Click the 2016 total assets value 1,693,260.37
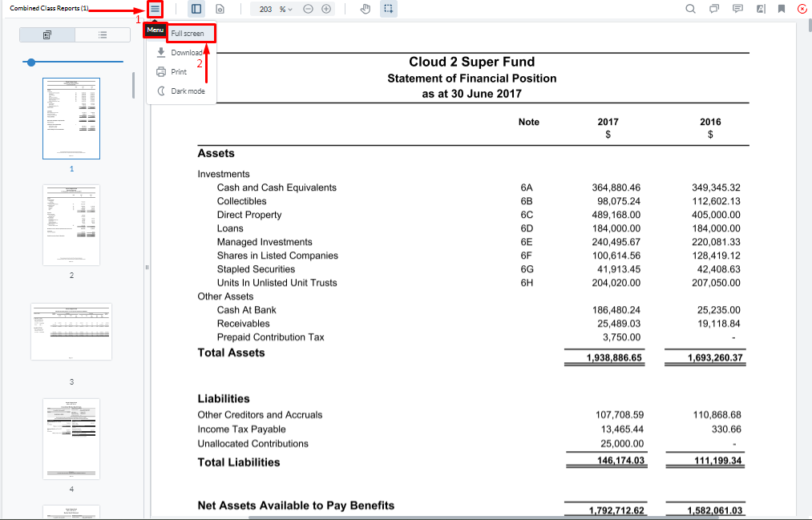 (x=715, y=357)
